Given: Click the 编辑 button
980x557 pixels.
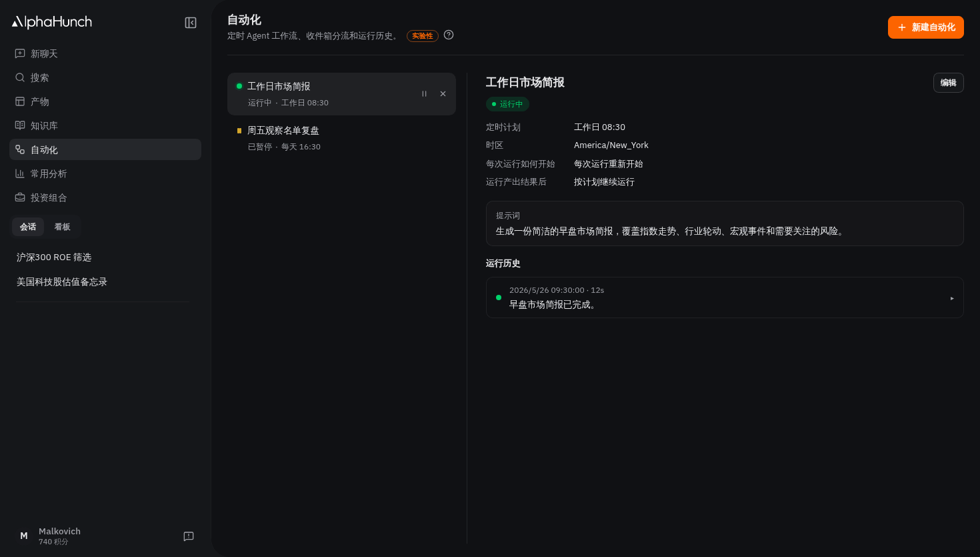Looking at the screenshot, I should (949, 83).
